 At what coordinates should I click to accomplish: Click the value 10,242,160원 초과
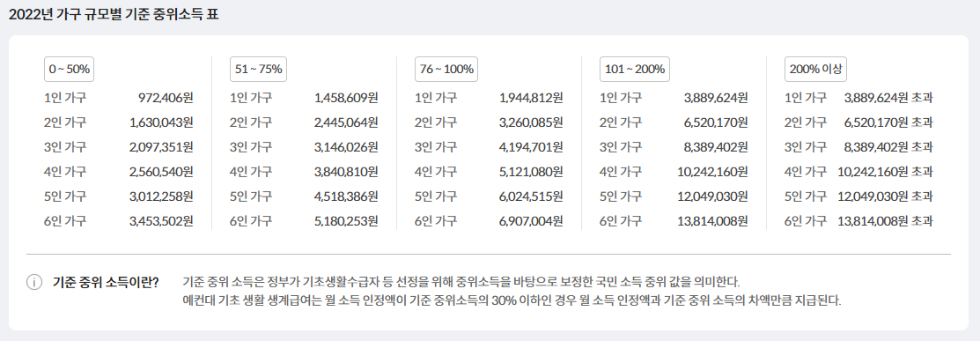[886, 172]
